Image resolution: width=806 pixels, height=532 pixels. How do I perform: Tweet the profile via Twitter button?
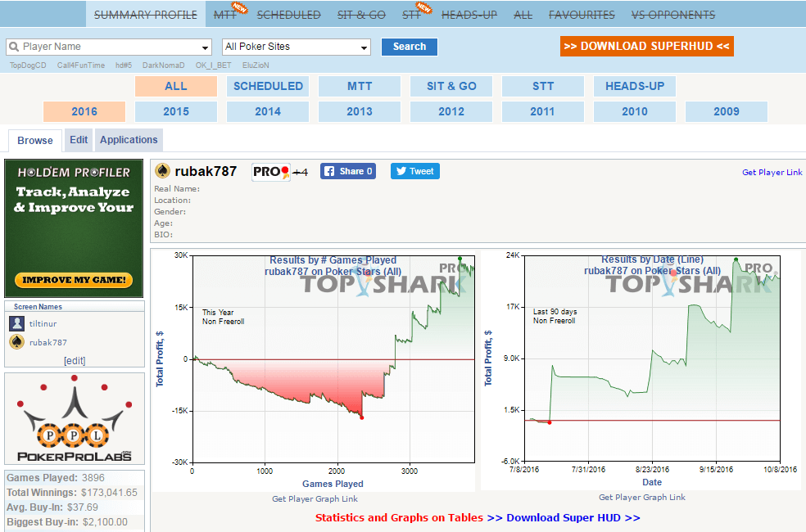[414, 171]
